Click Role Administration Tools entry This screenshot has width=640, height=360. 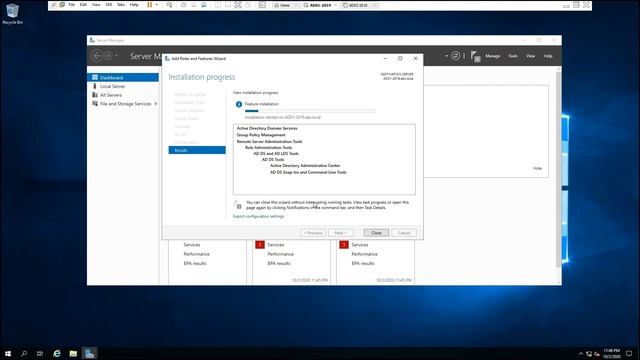coord(268,147)
